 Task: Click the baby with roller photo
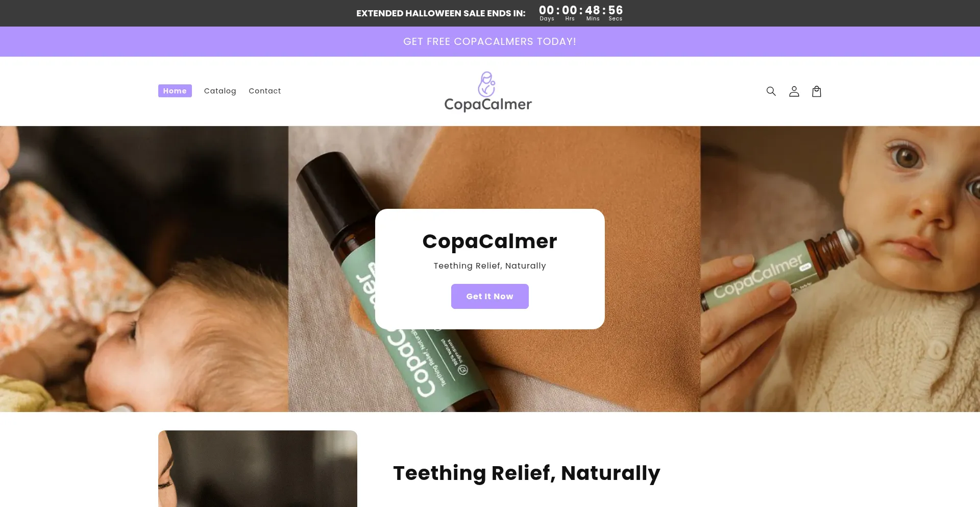[x=840, y=269]
